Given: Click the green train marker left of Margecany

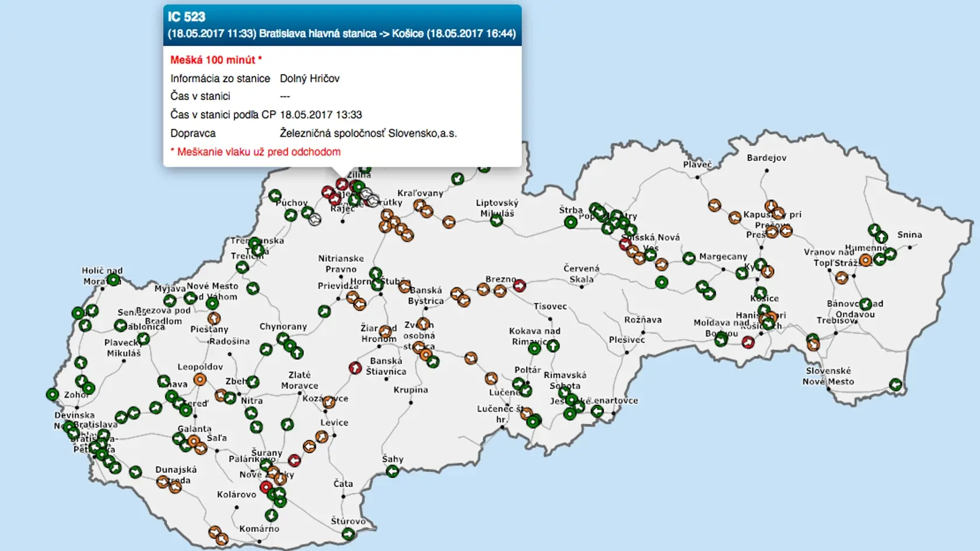Looking at the screenshot, I should (689, 258).
